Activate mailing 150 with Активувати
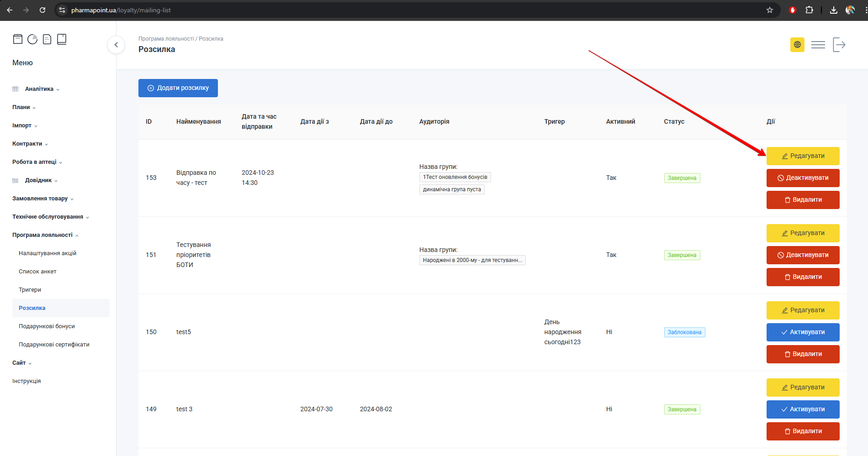This screenshot has height=456, width=868. coord(803,332)
